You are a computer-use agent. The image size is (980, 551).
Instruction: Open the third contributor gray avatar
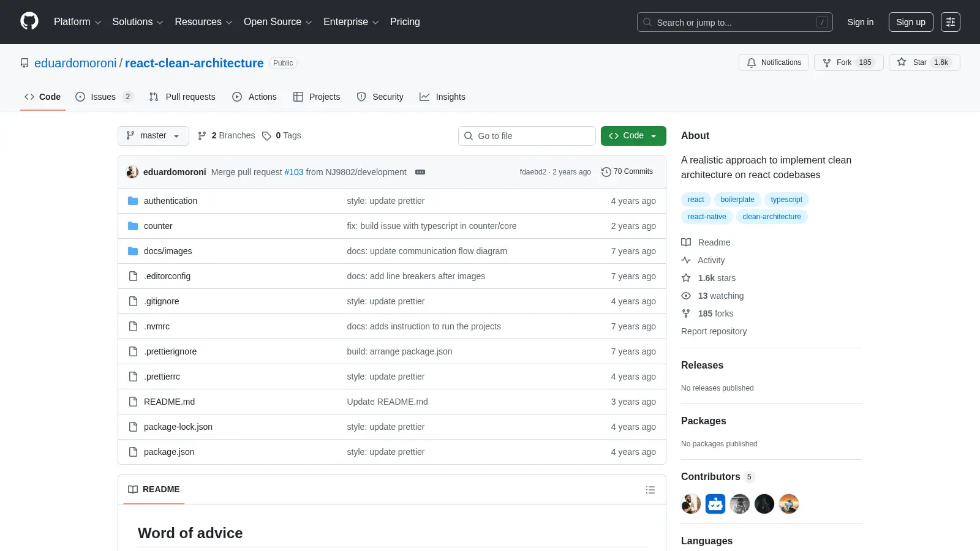[x=740, y=504]
